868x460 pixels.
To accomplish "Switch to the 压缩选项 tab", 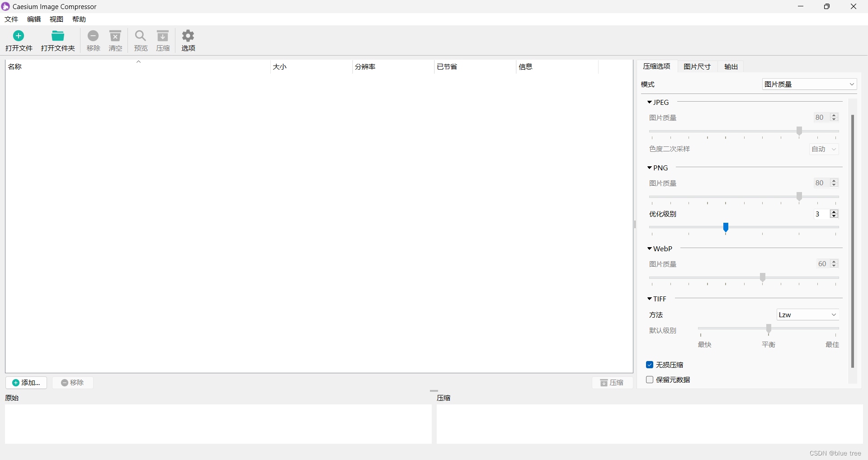I will point(656,66).
